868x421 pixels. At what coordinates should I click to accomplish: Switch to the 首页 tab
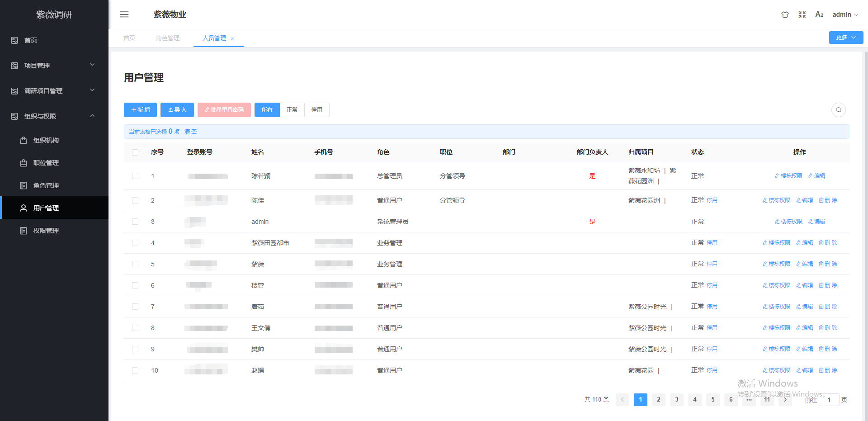pos(129,38)
